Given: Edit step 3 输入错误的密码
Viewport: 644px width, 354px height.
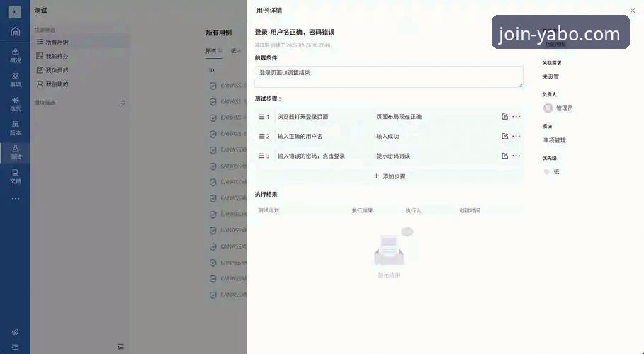Looking at the screenshot, I should 504,156.
